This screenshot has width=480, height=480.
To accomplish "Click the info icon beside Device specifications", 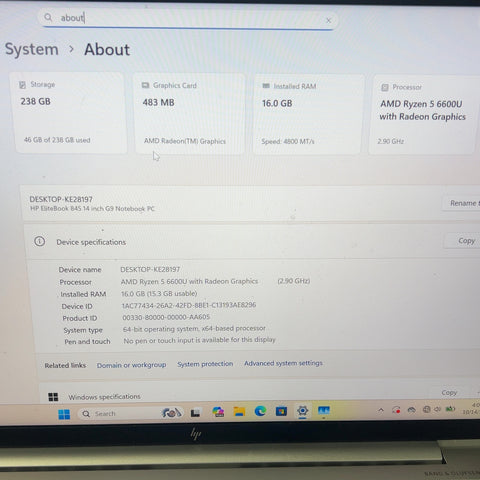I will pyautogui.click(x=39, y=241).
